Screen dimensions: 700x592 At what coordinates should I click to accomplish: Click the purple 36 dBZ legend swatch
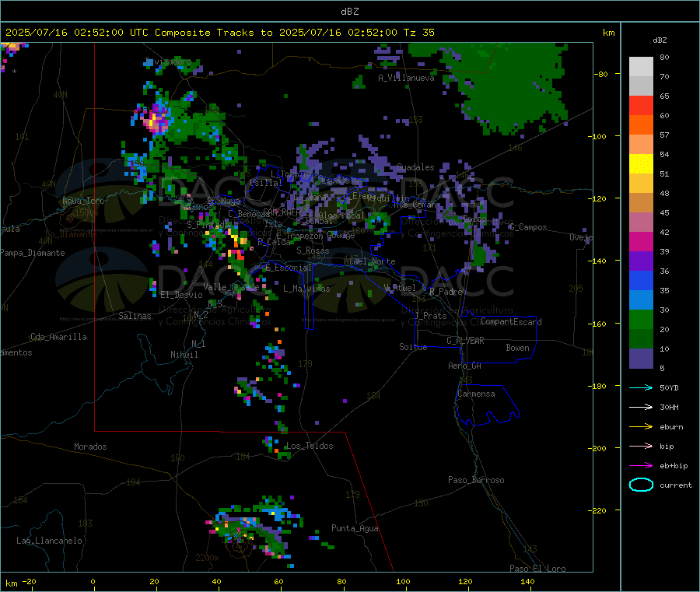641,261
